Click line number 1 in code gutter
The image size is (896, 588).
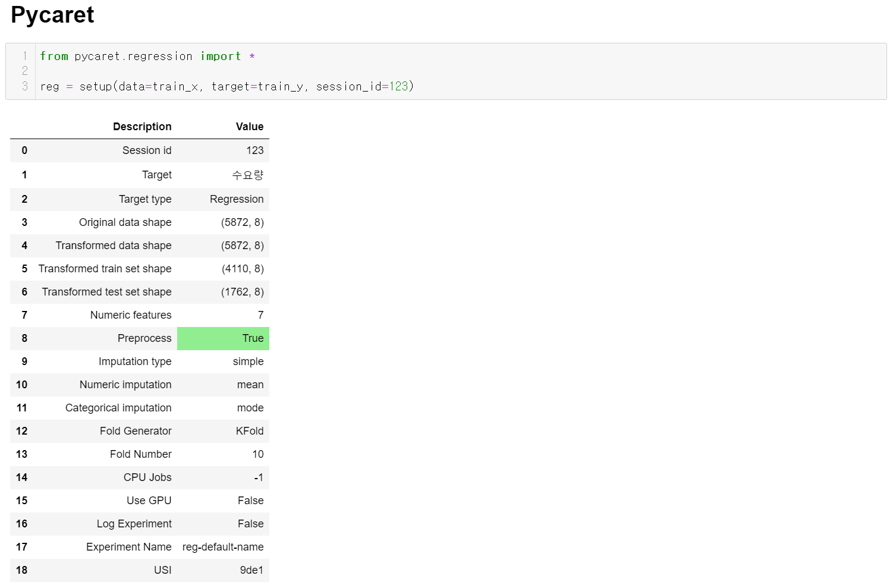point(25,56)
